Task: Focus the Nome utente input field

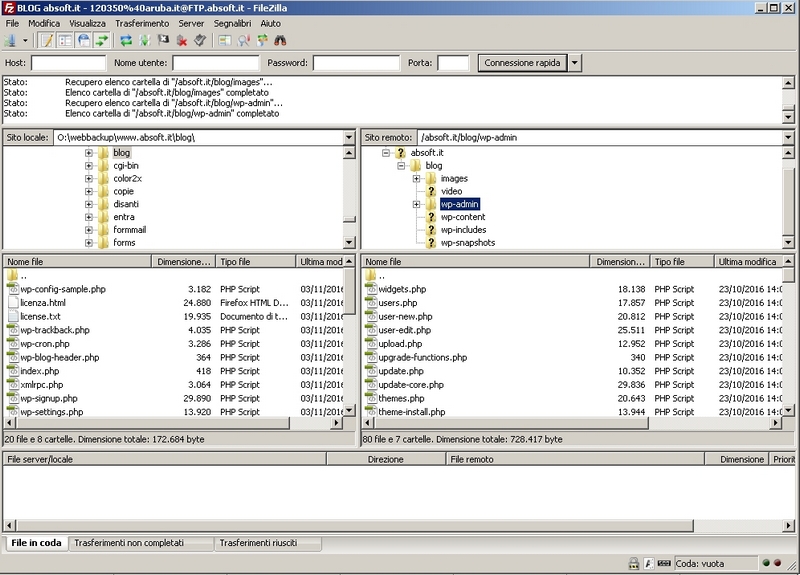Action: pos(216,63)
